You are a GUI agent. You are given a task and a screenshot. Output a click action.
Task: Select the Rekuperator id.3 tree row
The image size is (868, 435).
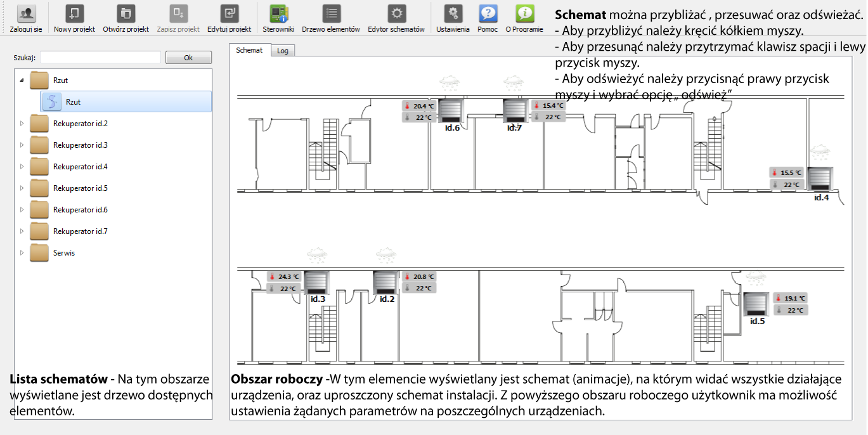click(113, 145)
